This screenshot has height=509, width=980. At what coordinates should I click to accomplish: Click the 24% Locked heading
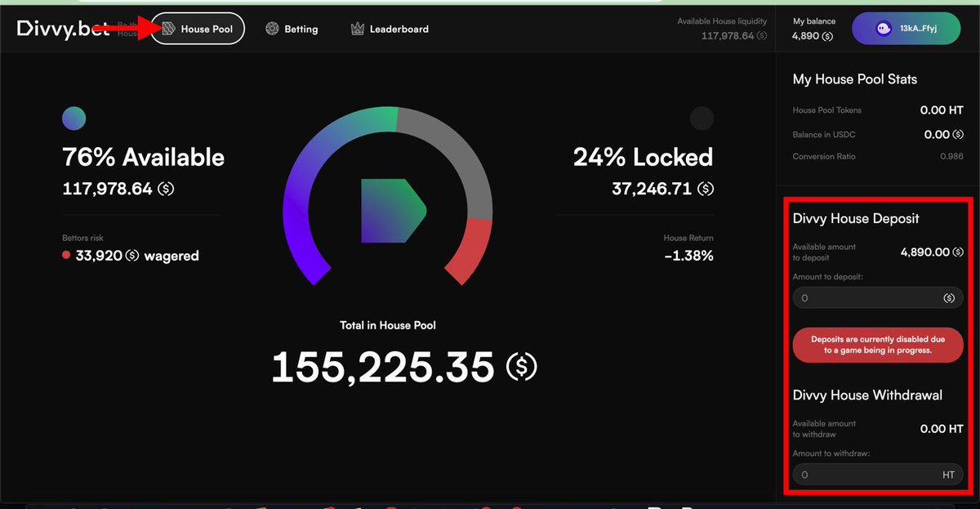click(x=643, y=157)
